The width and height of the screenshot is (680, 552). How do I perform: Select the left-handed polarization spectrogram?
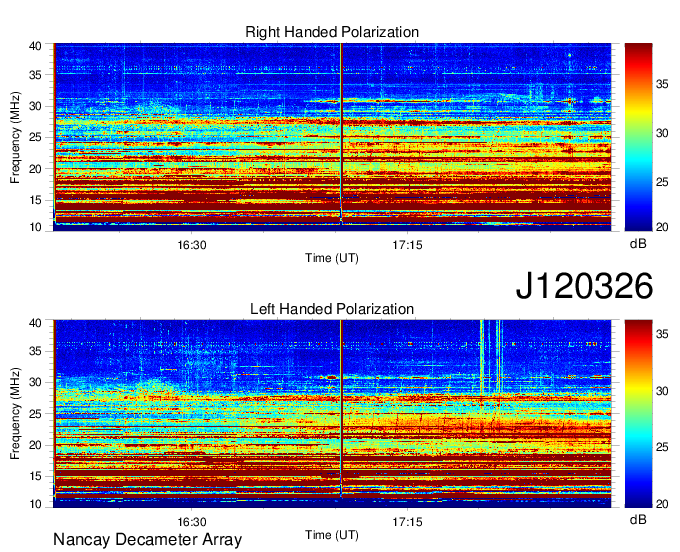point(332,414)
